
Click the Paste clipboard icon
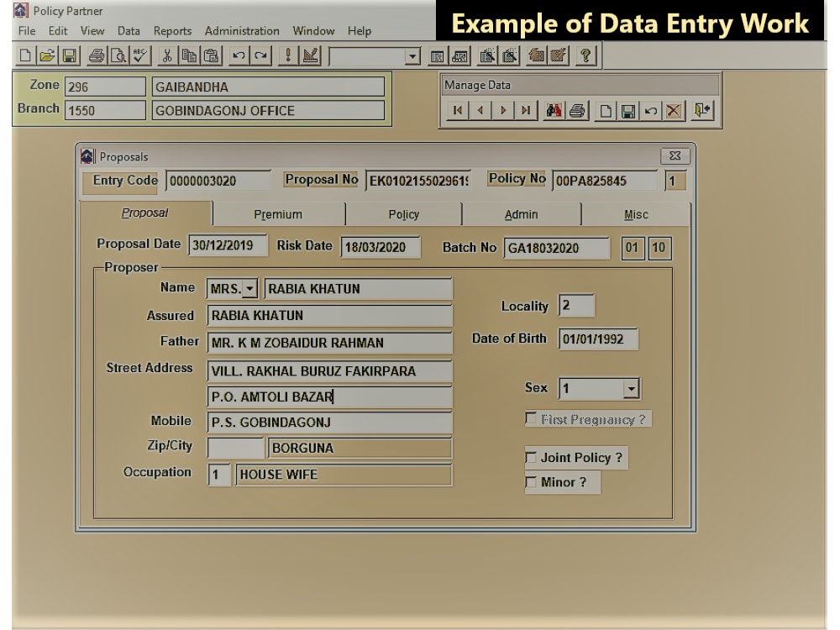pos(211,55)
